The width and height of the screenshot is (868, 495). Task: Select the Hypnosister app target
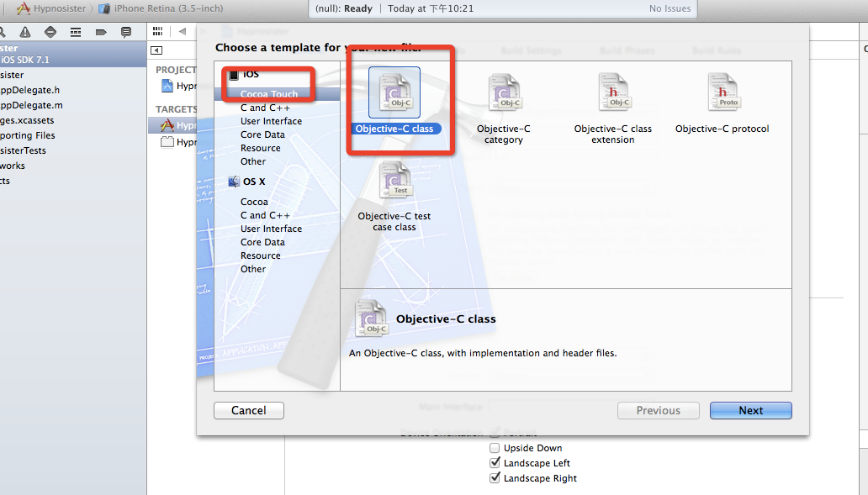[x=172, y=125]
